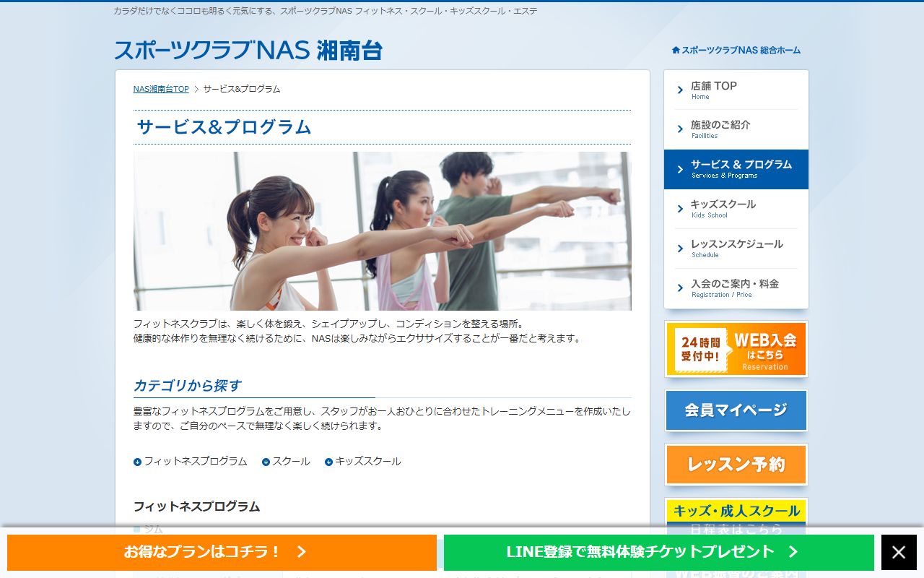Click the レッスン予約 orange button
This screenshot has height=578, width=924.
click(x=736, y=465)
